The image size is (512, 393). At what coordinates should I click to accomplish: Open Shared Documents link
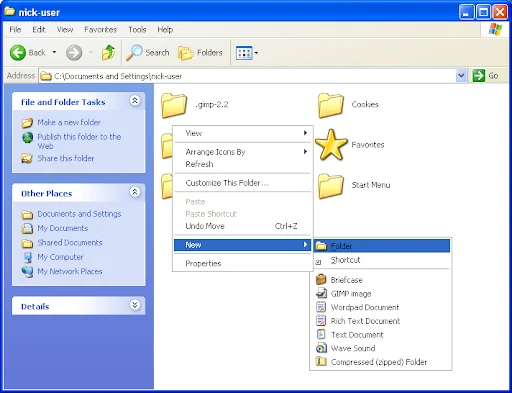point(70,243)
